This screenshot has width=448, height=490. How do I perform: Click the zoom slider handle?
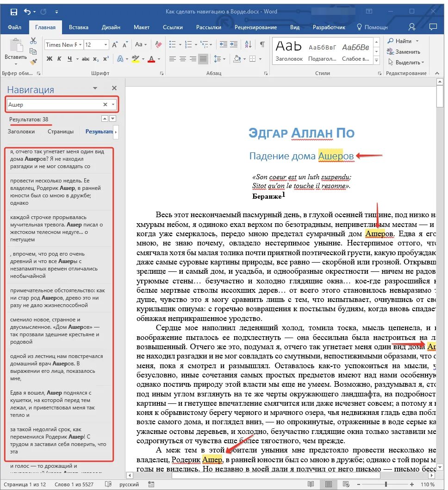[386, 484]
